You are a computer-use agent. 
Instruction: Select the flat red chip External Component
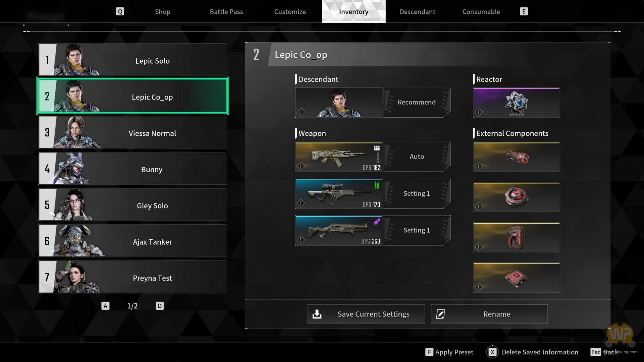(516, 278)
